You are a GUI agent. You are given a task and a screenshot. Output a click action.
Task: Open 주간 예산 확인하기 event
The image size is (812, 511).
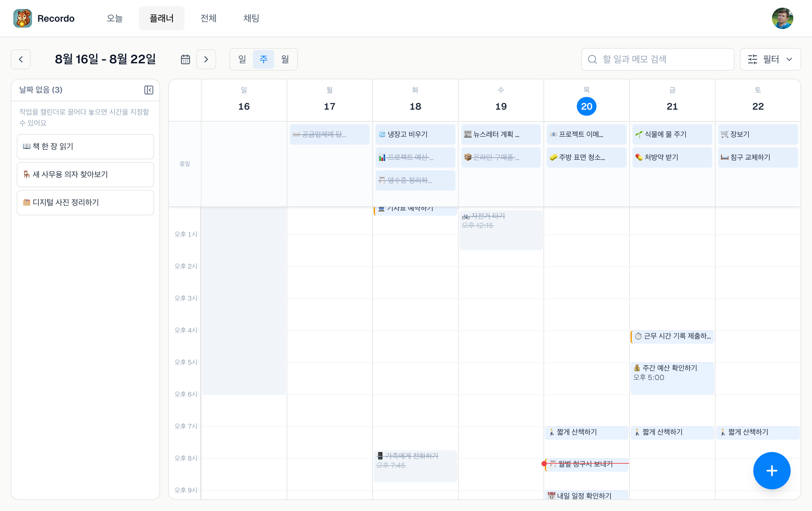(x=672, y=378)
